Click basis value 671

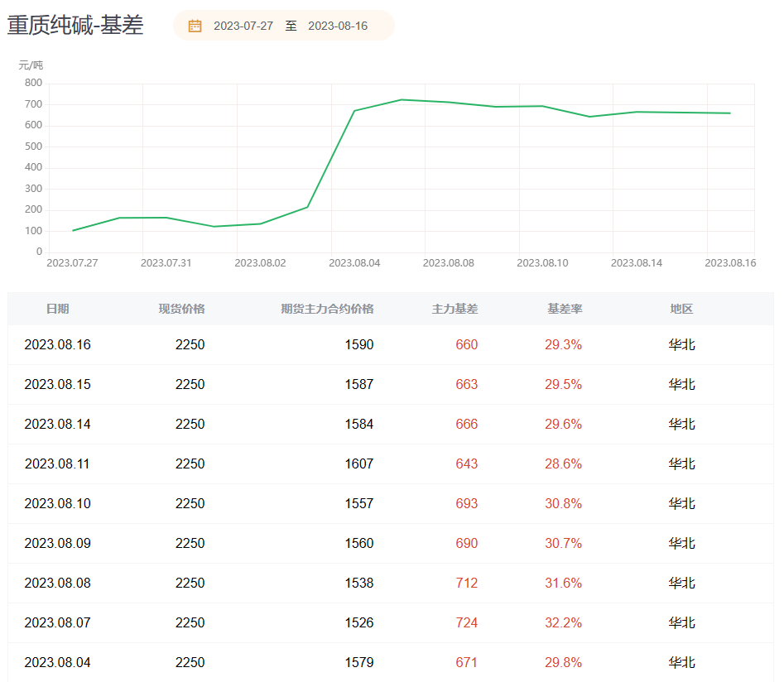[466, 662]
